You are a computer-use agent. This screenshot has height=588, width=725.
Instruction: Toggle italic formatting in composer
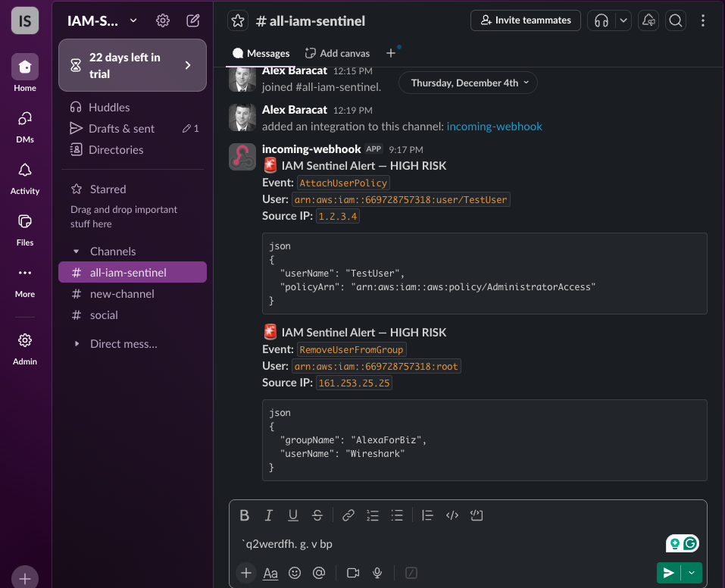point(268,516)
